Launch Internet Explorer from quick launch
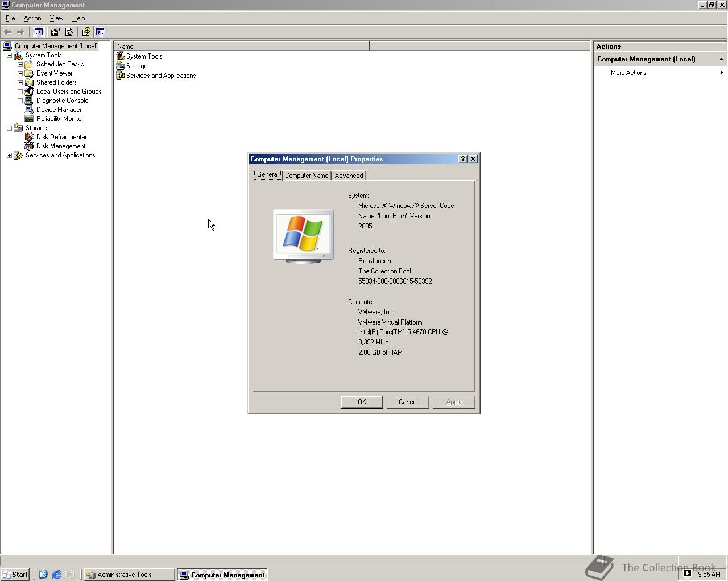The image size is (728, 582). click(56, 575)
